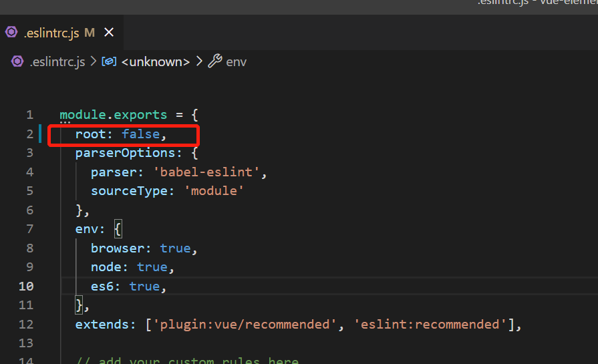This screenshot has width=598, height=364.
Task: Click the 'env' property on line 7
Action: 87,229
